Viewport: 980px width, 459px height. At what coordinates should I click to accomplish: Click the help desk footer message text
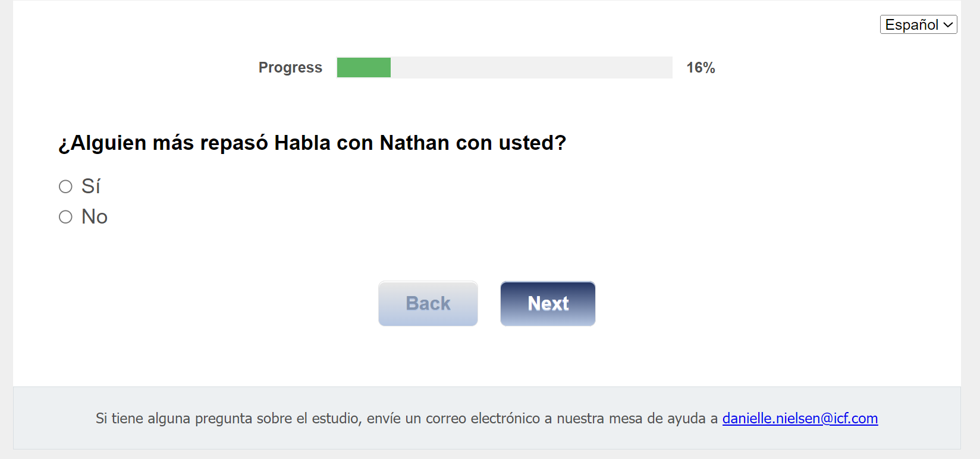(x=407, y=419)
